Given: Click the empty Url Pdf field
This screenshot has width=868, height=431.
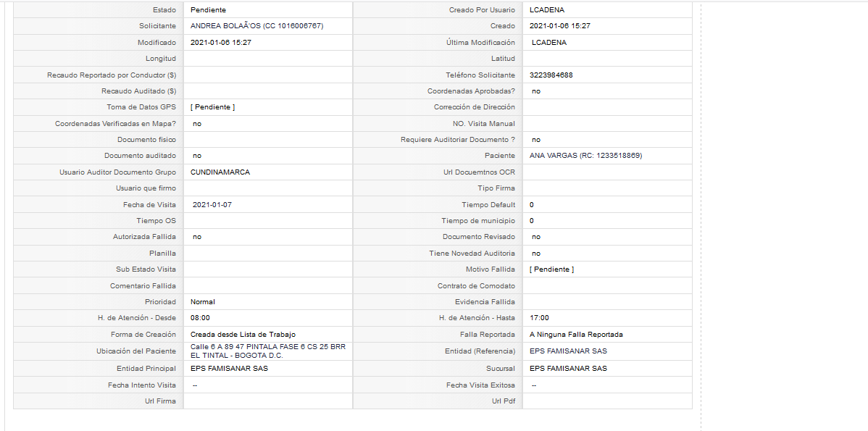Looking at the screenshot, I should pos(607,401).
